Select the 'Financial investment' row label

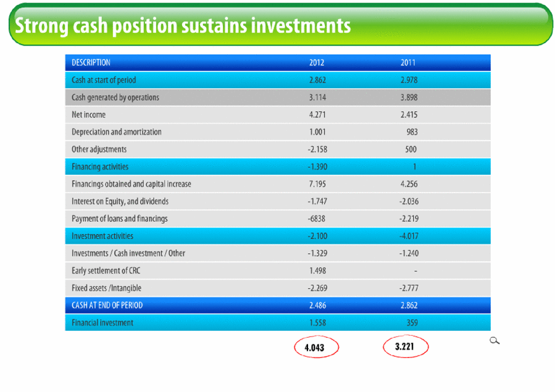[x=102, y=323]
